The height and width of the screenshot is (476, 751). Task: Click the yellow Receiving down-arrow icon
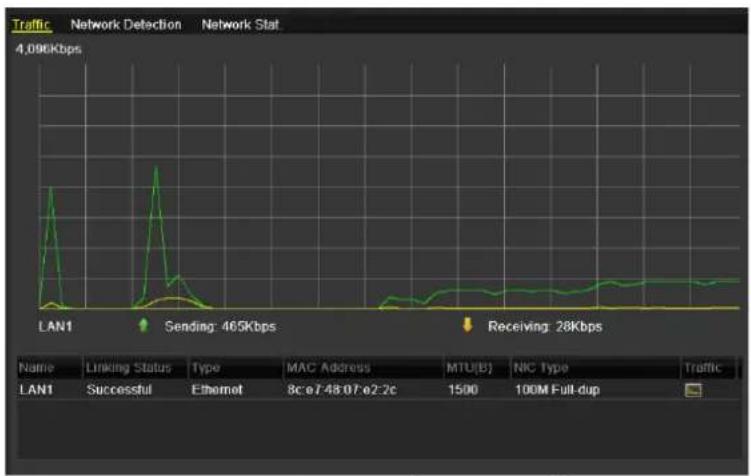coord(467,325)
